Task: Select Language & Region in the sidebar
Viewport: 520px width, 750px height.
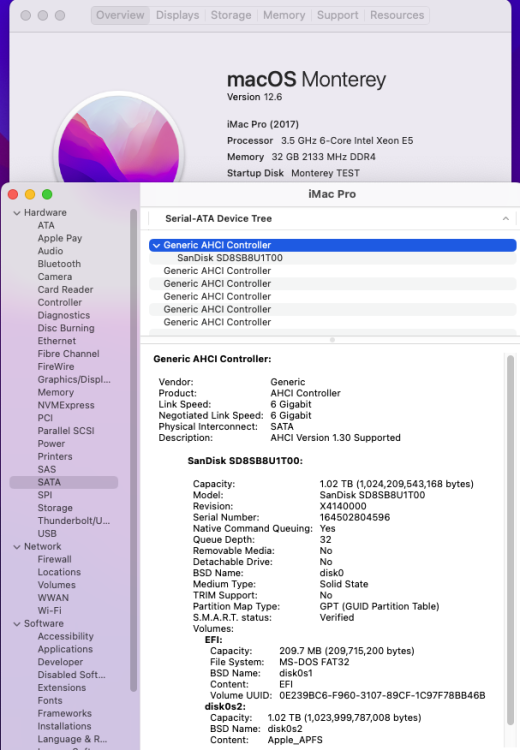Action: 72,739
